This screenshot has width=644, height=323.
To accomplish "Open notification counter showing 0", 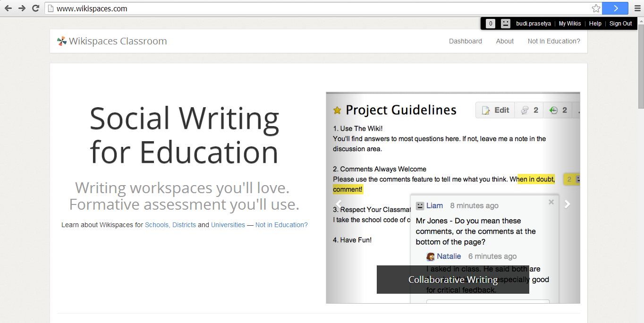I will 491,24.
